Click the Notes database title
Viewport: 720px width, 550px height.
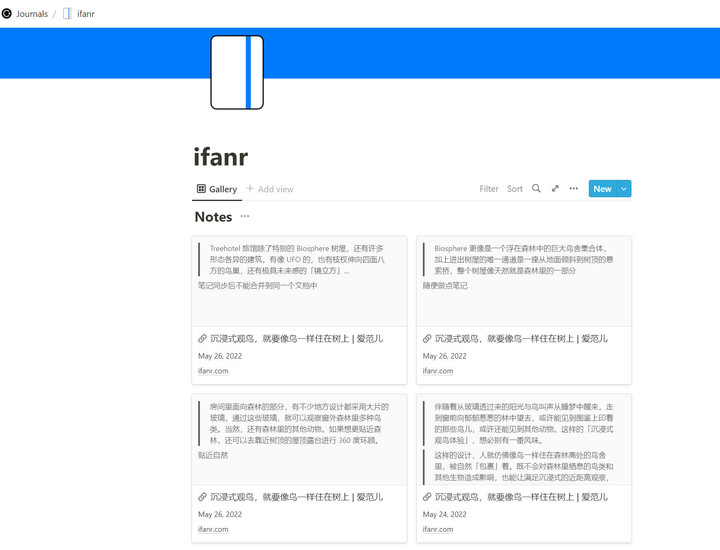213,217
